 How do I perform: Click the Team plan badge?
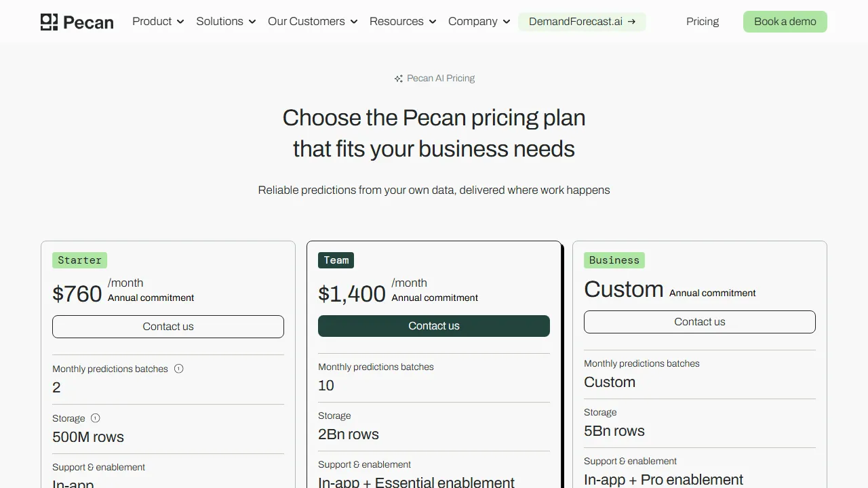point(336,260)
